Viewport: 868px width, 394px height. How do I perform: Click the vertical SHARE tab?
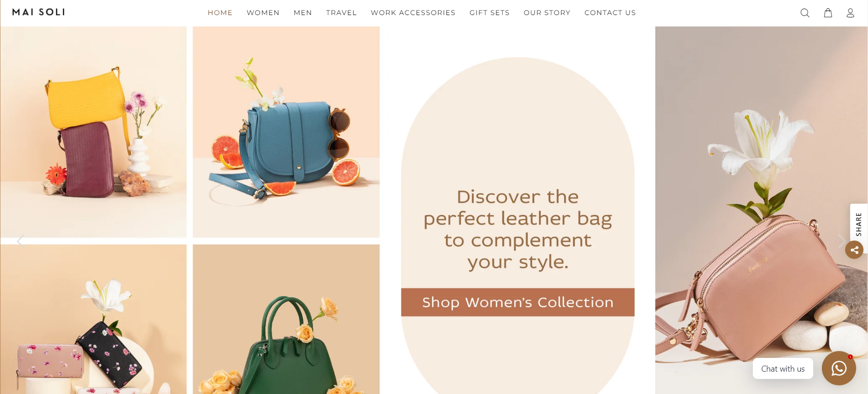[x=858, y=224]
